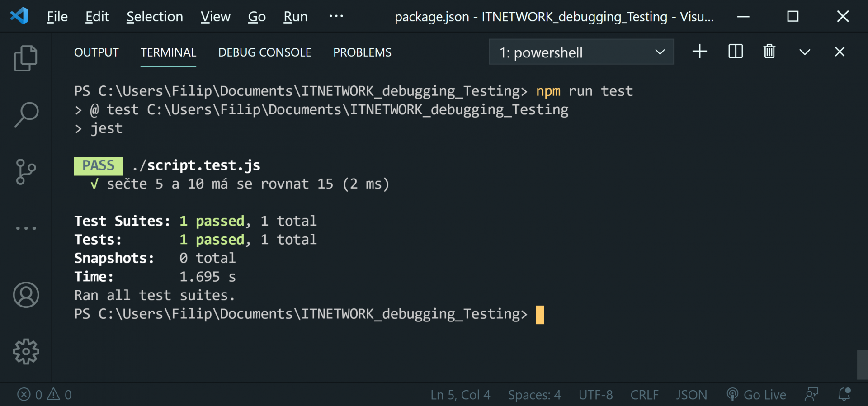Switch to the DEBUG CONSOLE tab
Viewport: 868px width, 406px height.
click(x=264, y=52)
